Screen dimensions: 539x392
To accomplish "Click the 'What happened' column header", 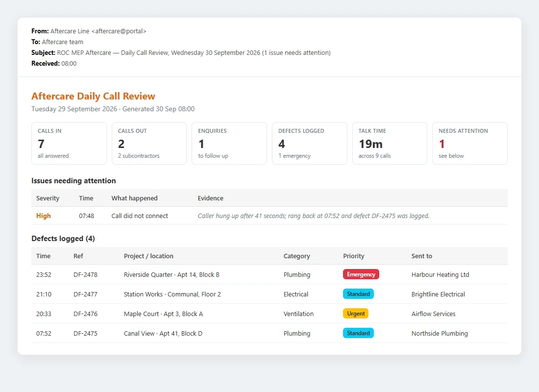I will (x=134, y=198).
